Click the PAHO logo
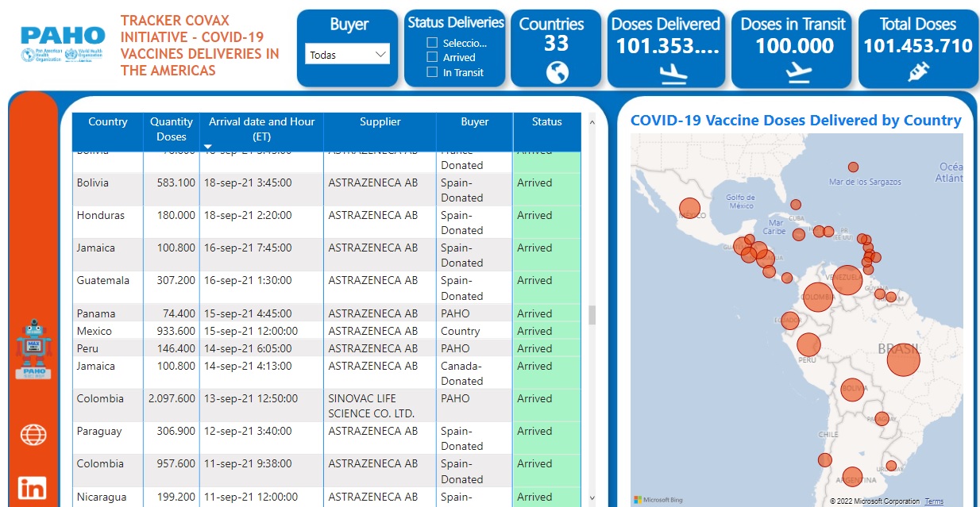 (63, 44)
